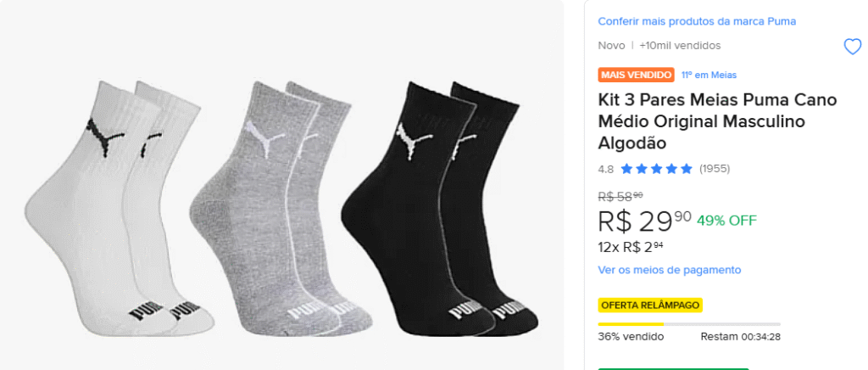Image resolution: width=868 pixels, height=370 pixels.
Task: Click the green button below the progress bar
Action: (674, 367)
